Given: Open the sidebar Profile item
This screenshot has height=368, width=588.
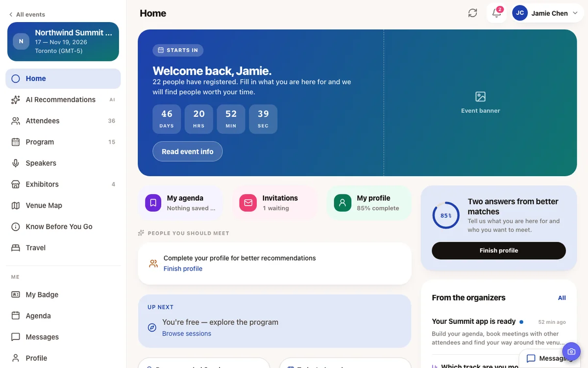Looking at the screenshot, I should coord(63,358).
